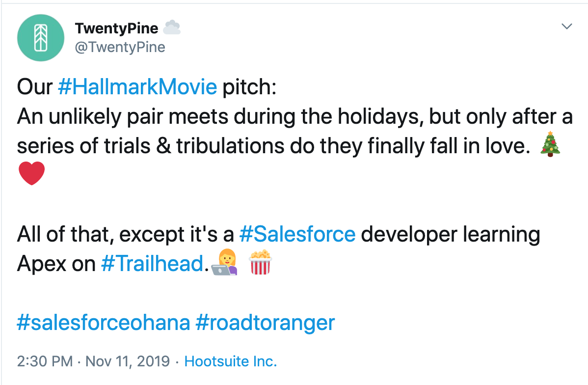
Task: Click the "developer learning" tweet text
Action: 451,235
